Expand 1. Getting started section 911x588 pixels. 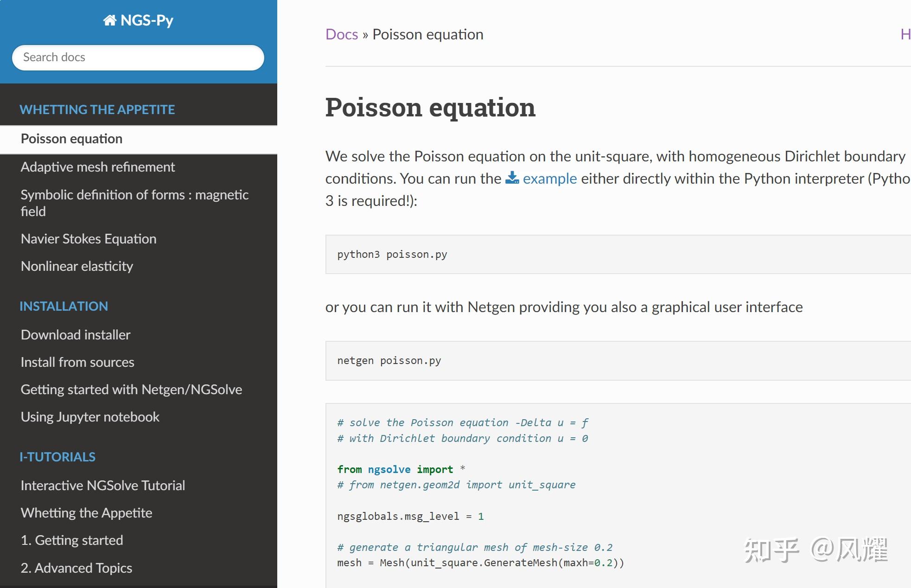72,540
